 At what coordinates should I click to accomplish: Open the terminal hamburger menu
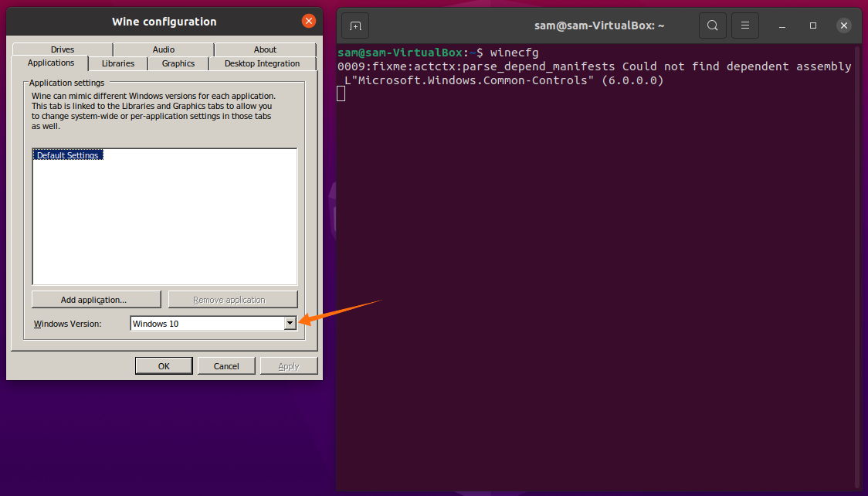tap(745, 25)
